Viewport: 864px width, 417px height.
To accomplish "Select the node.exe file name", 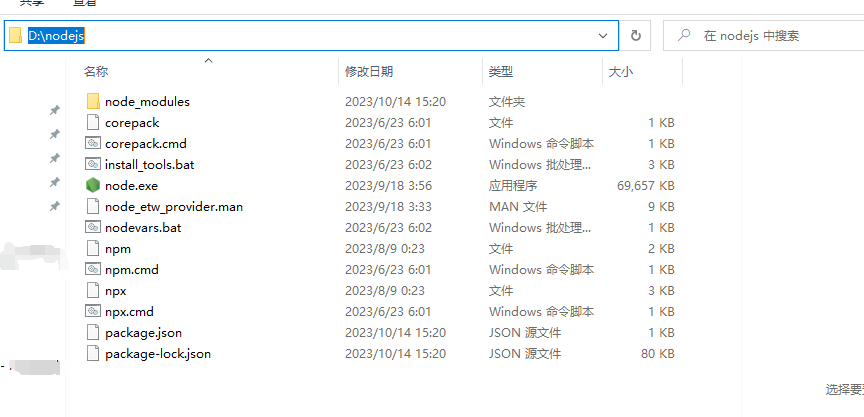I will click(x=131, y=186).
